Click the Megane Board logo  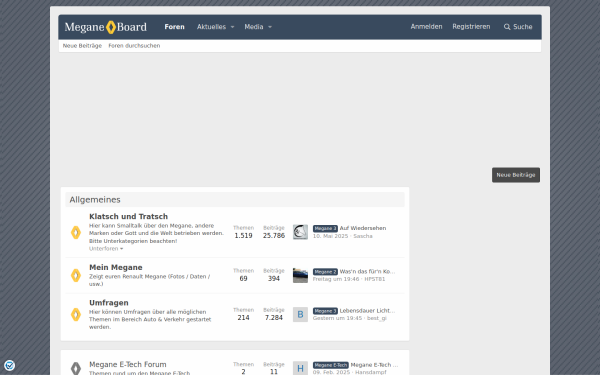[x=106, y=27]
